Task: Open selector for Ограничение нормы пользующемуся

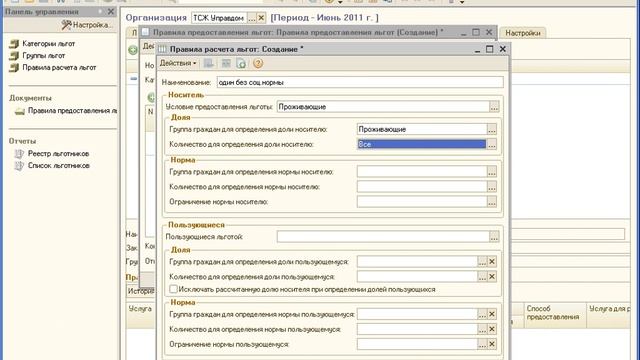Action: [x=482, y=344]
